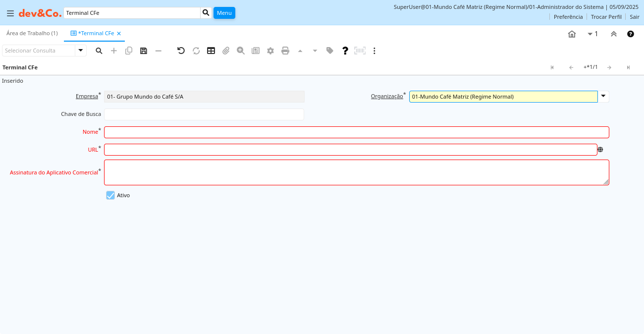
Task: Expand the open windows list arrow
Action: pos(592,34)
